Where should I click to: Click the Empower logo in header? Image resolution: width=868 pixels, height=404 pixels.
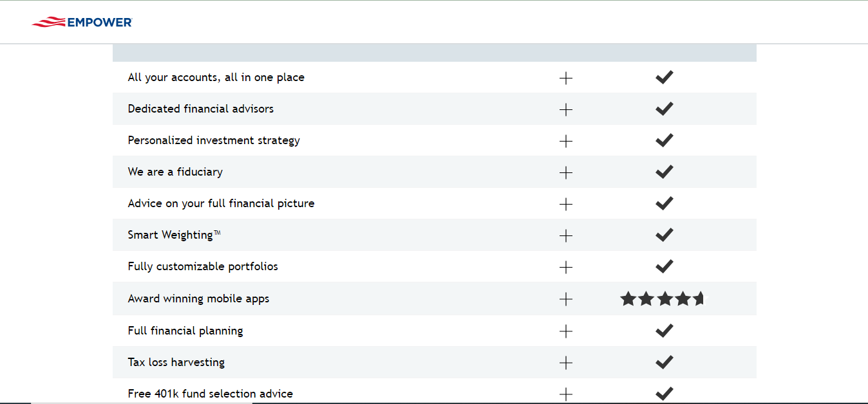(82, 23)
